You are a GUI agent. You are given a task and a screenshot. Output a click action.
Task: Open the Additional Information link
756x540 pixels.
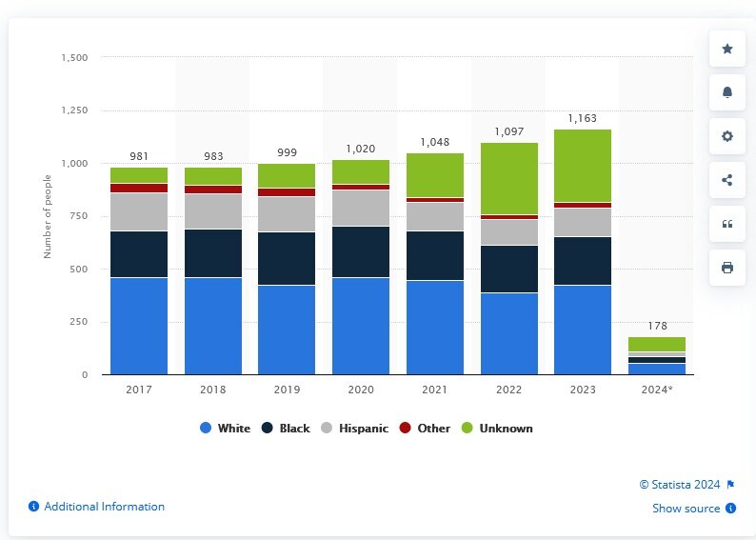(104, 507)
